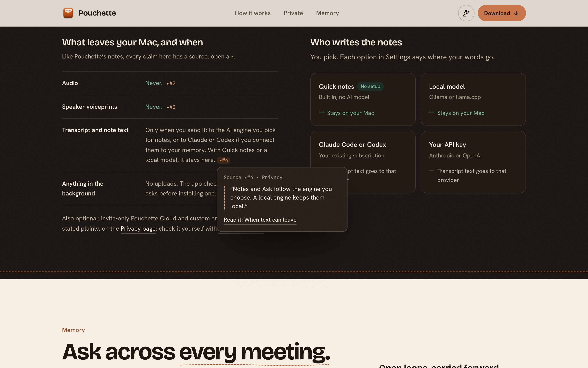The image size is (588, 368).
Task: Click the Speaker voiceprints row label
Action: pyautogui.click(x=89, y=107)
